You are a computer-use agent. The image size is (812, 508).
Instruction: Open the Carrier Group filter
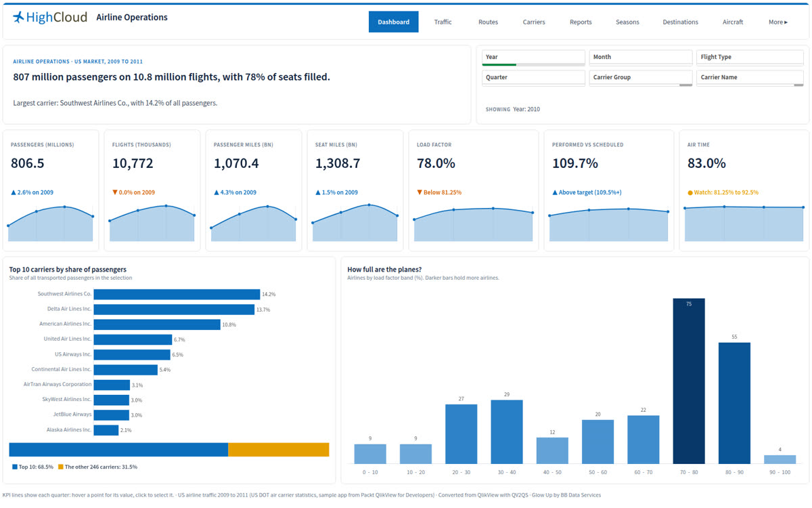coord(641,78)
